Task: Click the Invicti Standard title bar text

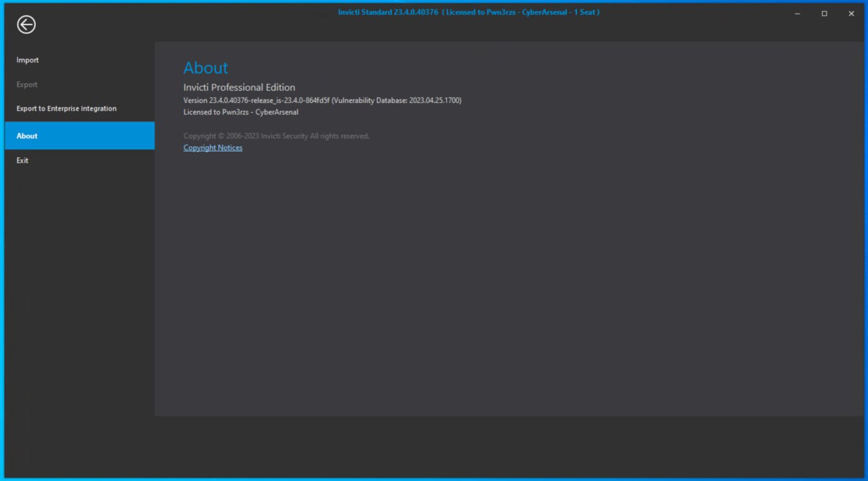Action: [469, 12]
